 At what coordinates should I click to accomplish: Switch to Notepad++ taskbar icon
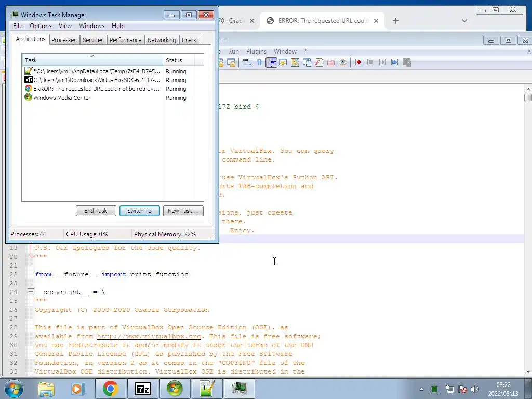207,389
